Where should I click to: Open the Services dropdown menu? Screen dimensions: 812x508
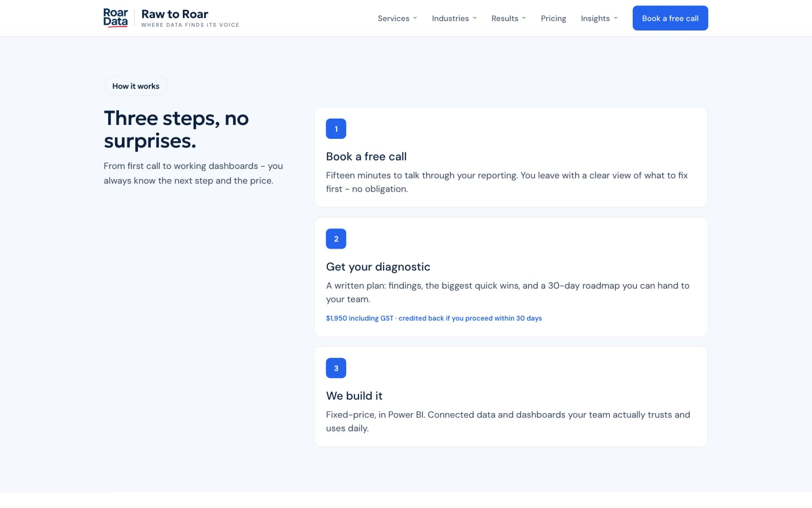pos(397,18)
